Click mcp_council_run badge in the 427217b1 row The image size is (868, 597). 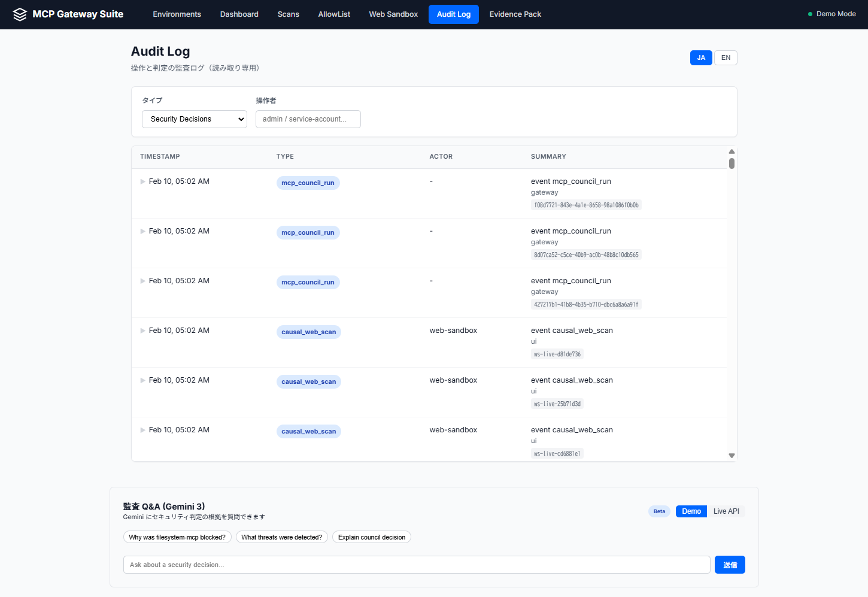click(308, 282)
